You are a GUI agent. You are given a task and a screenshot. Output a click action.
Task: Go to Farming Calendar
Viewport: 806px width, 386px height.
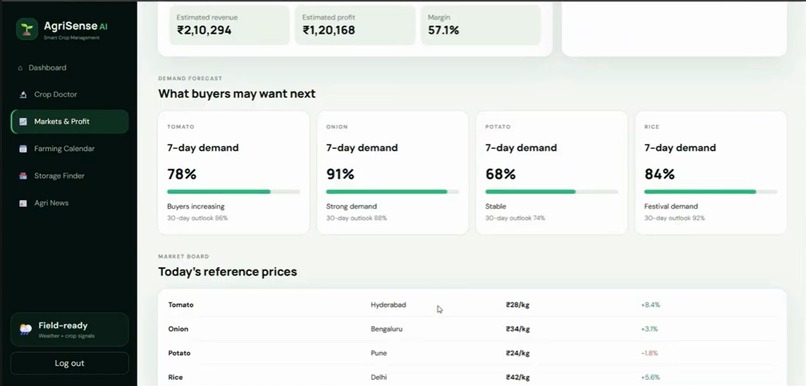[69, 149]
